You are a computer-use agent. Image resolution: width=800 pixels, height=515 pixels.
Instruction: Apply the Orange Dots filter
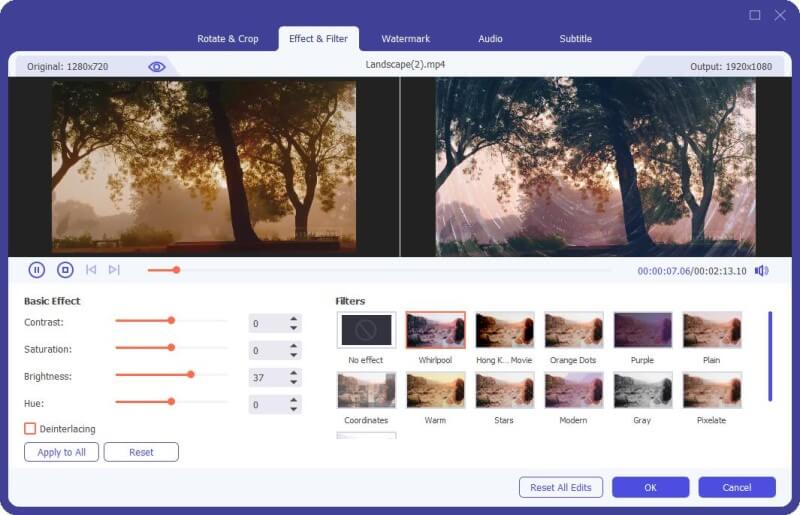(573, 330)
